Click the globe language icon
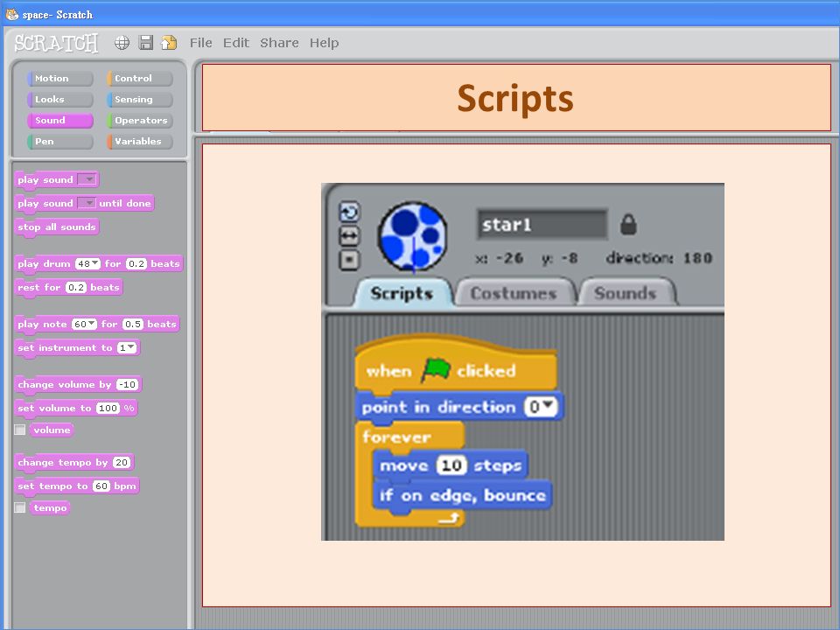Screen dimensions: 840x630 click(x=122, y=43)
